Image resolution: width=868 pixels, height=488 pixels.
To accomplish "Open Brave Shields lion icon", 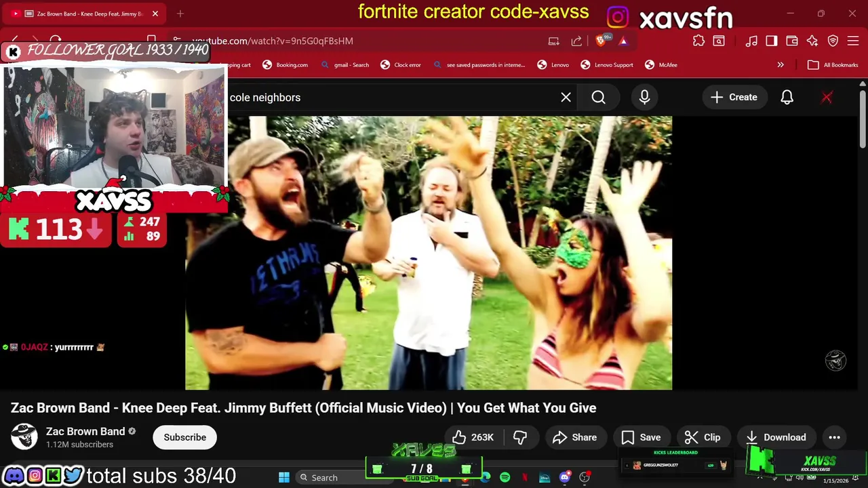I will point(601,41).
